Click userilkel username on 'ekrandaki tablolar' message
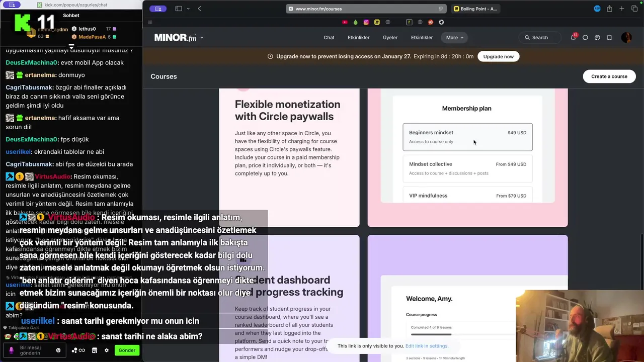 18,152
